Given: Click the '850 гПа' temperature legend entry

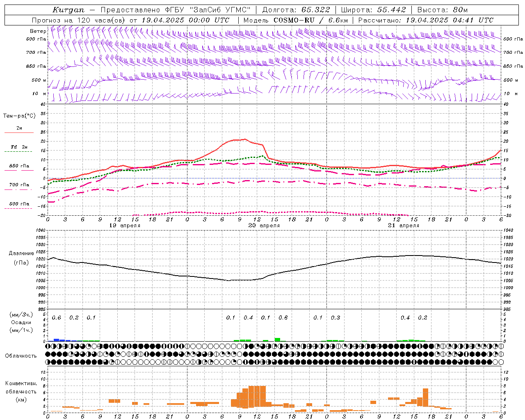Looking at the screenshot, I should [x=19, y=166].
